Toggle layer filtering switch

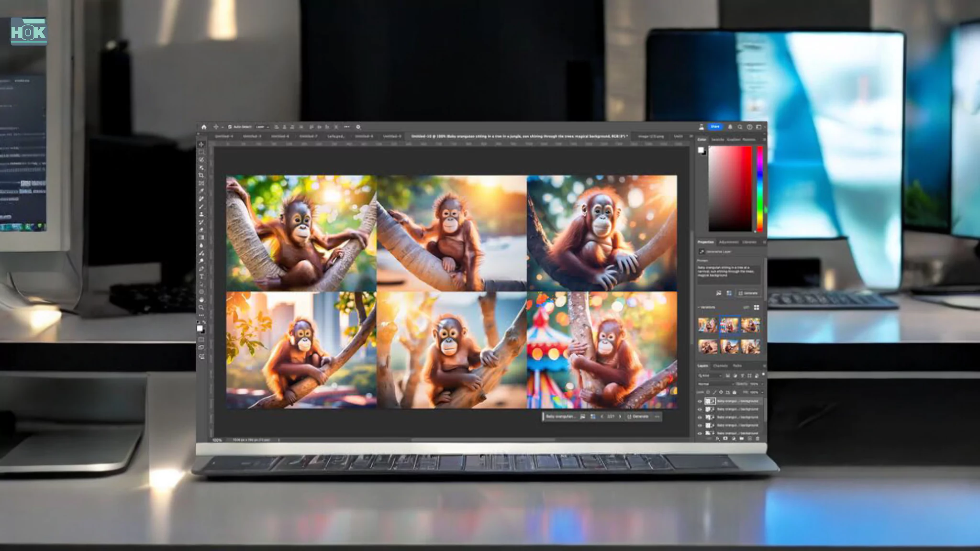click(x=763, y=374)
